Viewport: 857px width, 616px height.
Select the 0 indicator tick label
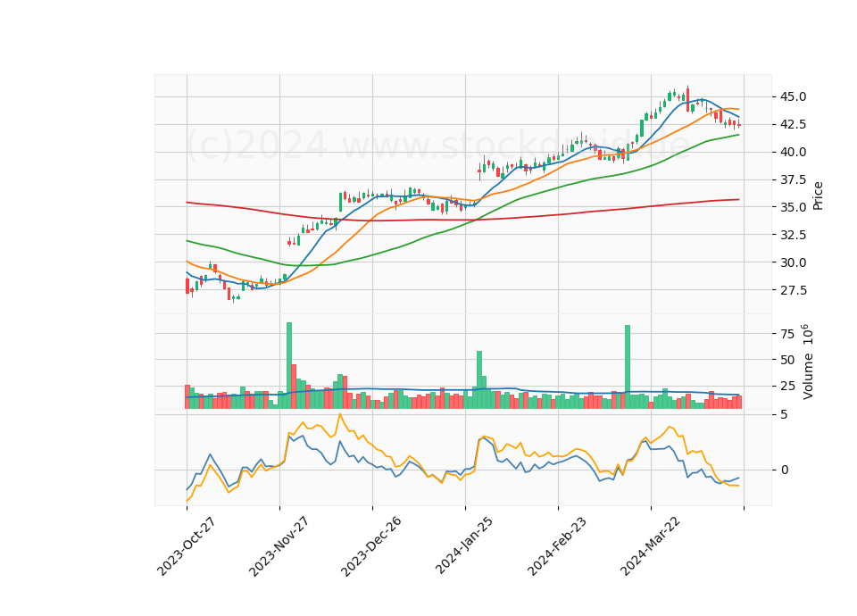pos(785,470)
